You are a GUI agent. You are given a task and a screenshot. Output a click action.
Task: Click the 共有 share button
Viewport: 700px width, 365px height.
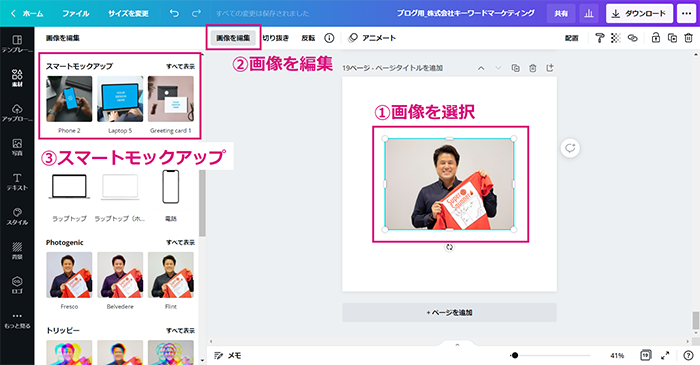point(561,13)
